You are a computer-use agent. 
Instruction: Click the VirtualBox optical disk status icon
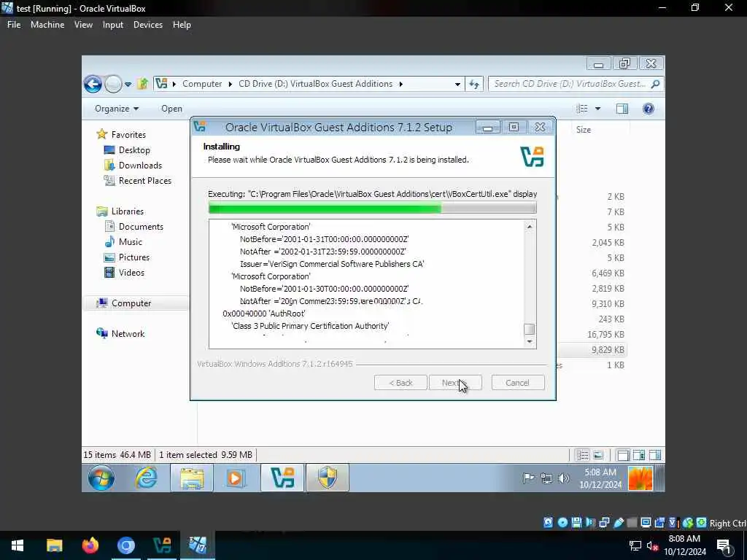click(562, 523)
